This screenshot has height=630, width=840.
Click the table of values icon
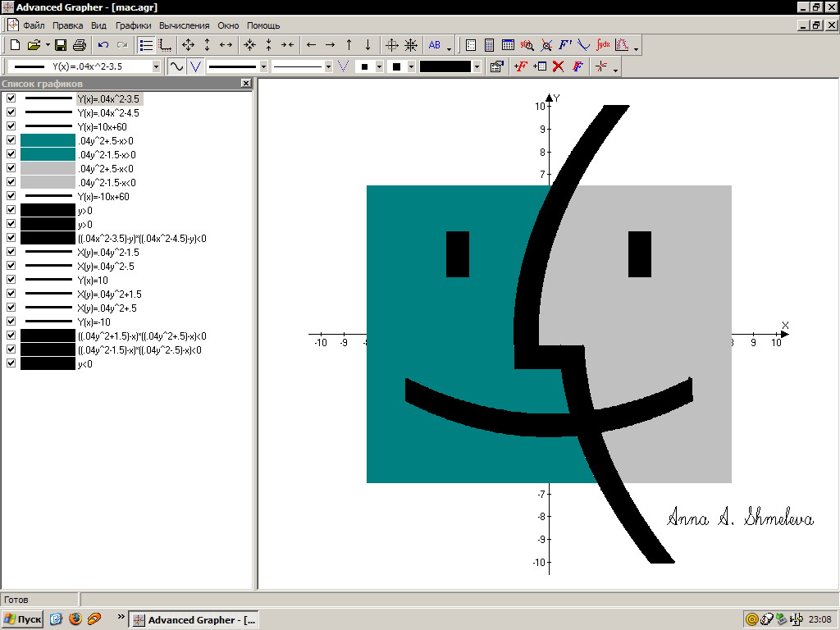click(x=508, y=45)
